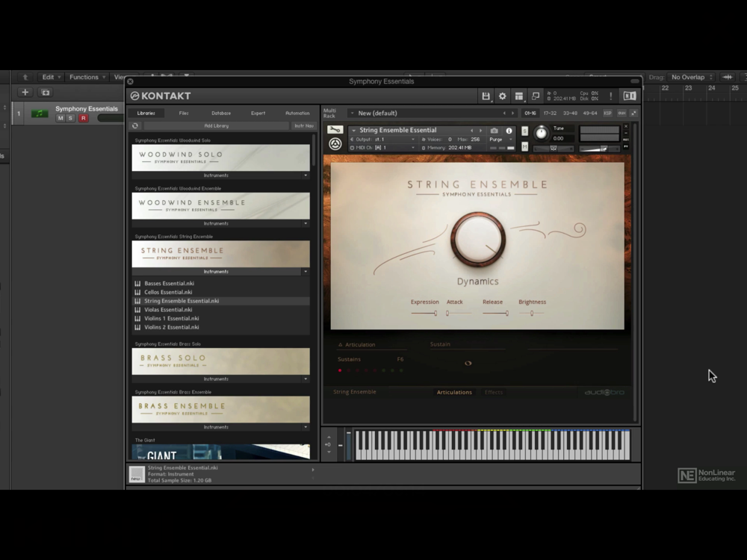Click the duplicate track icon in Logic
This screenshot has height=560, width=747.
point(46,93)
